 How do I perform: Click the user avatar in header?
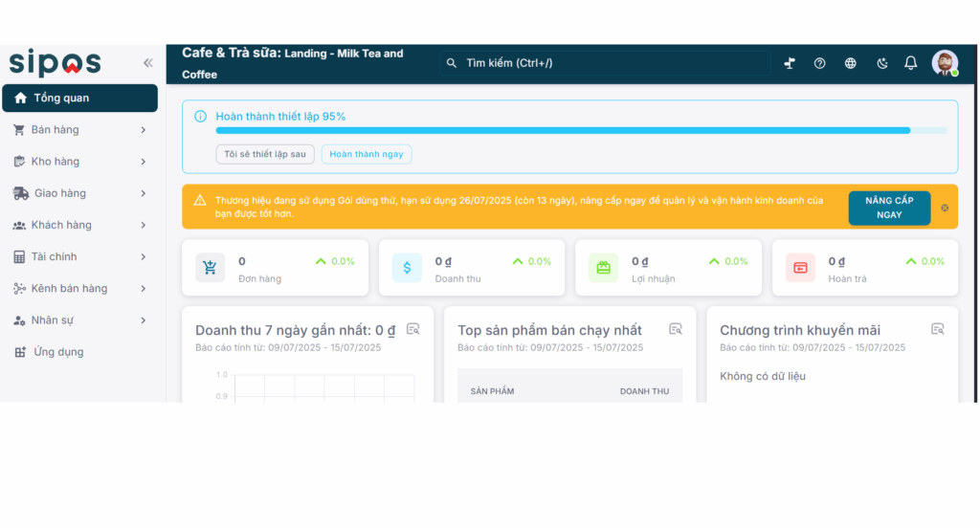click(945, 63)
